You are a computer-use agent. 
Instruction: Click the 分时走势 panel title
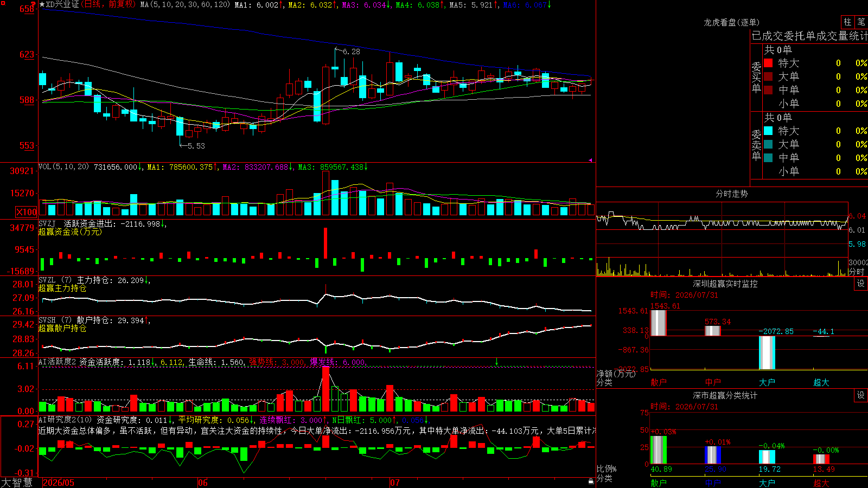pos(731,194)
